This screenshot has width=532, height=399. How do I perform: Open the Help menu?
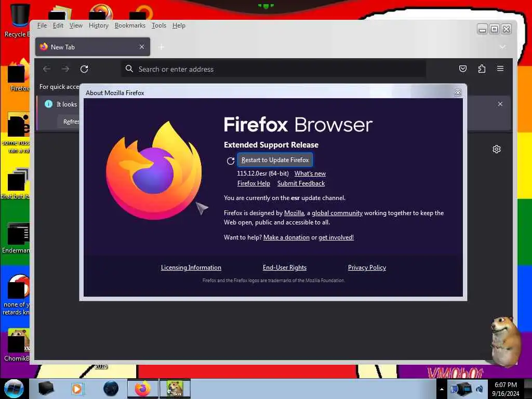pyautogui.click(x=179, y=25)
